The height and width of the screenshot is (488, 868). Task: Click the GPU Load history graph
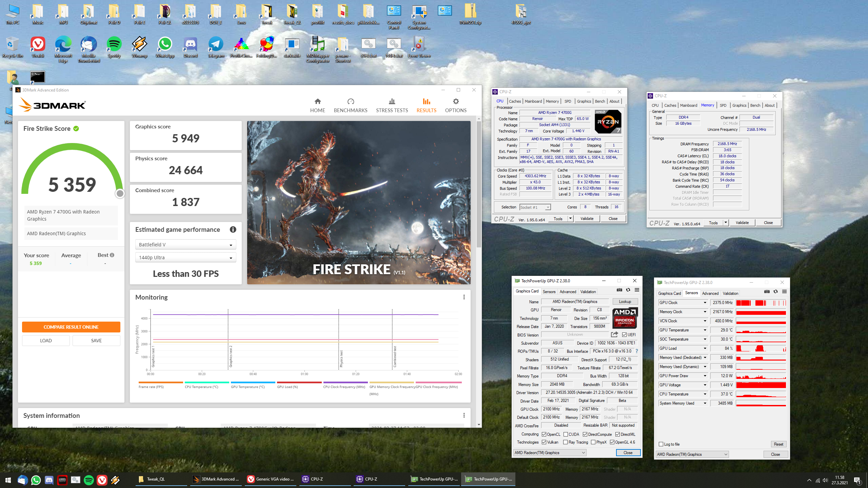pyautogui.click(x=761, y=348)
